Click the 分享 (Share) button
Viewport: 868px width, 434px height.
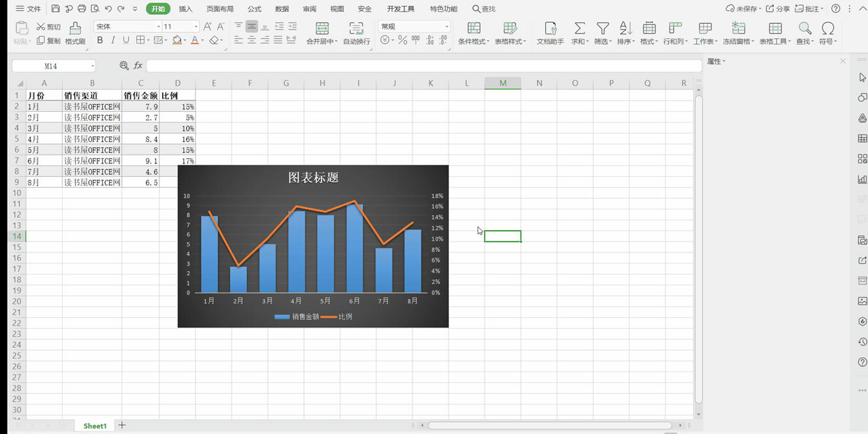click(778, 9)
